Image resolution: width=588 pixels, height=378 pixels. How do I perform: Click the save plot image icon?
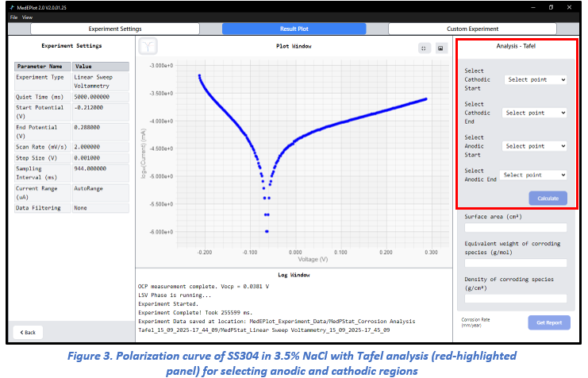coord(440,48)
